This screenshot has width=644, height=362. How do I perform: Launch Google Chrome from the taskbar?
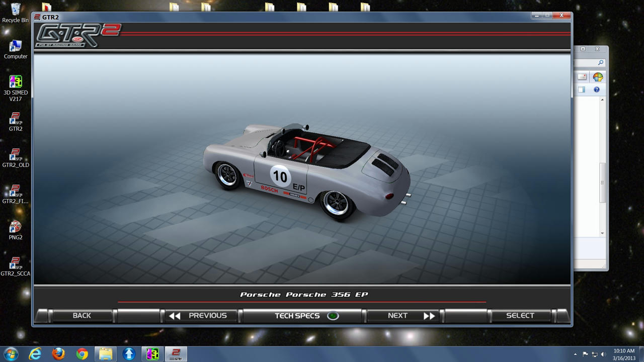[82, 354]
